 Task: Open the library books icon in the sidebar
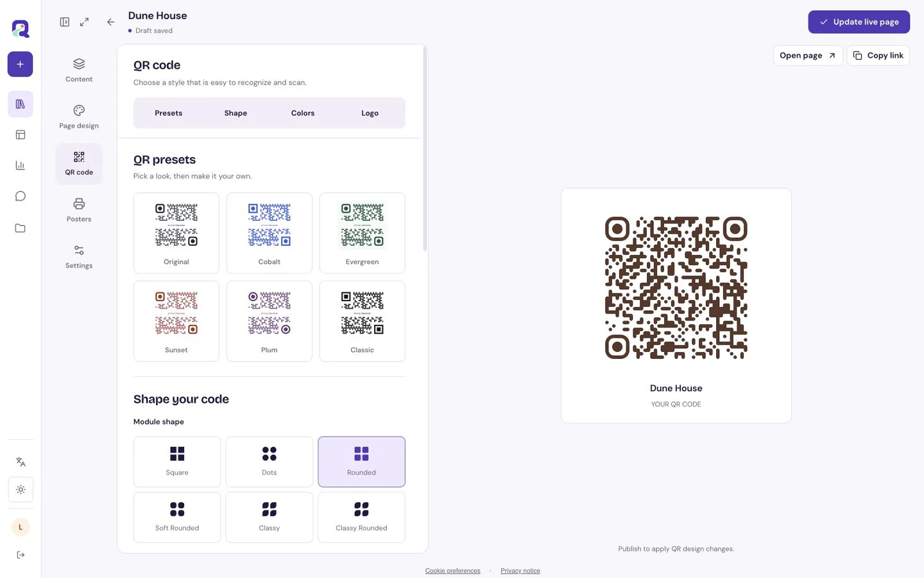click(21, 104)
